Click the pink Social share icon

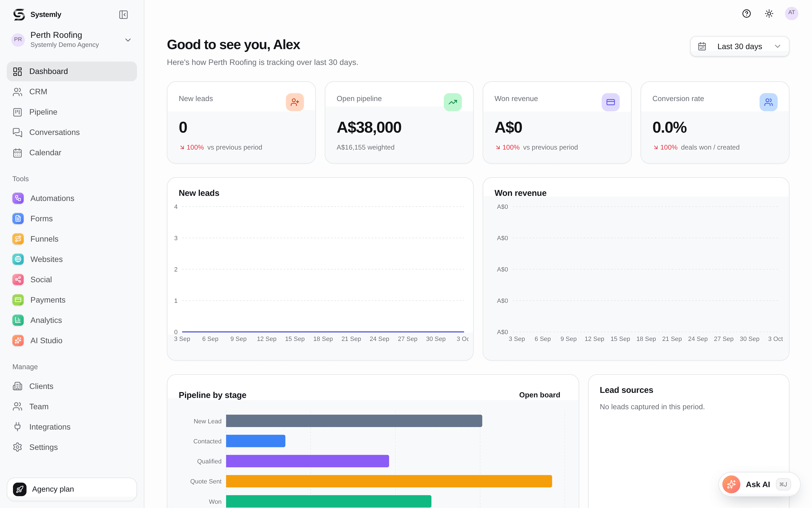pos(18,279)
